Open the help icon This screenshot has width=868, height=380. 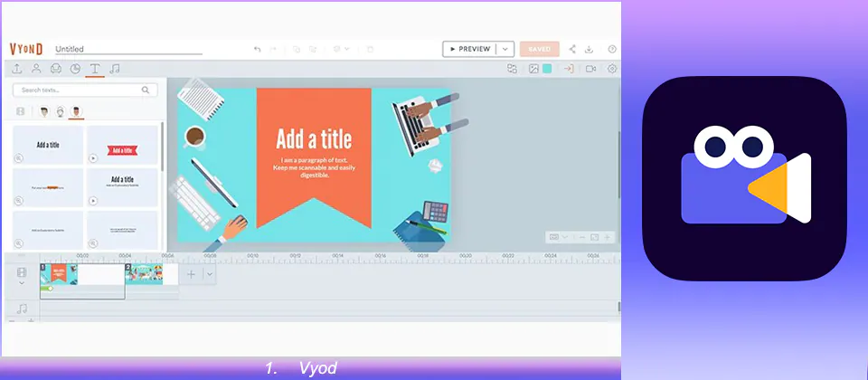(x=612, y=49)
